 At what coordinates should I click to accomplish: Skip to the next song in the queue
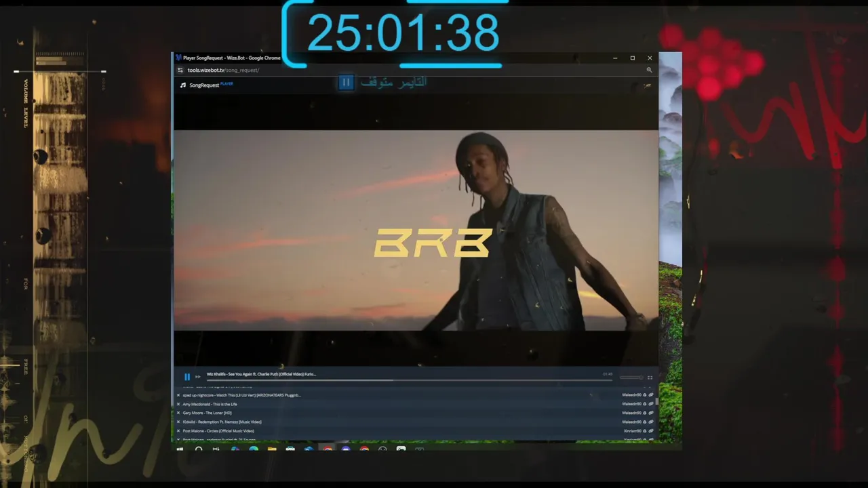(x=198, y=377)
